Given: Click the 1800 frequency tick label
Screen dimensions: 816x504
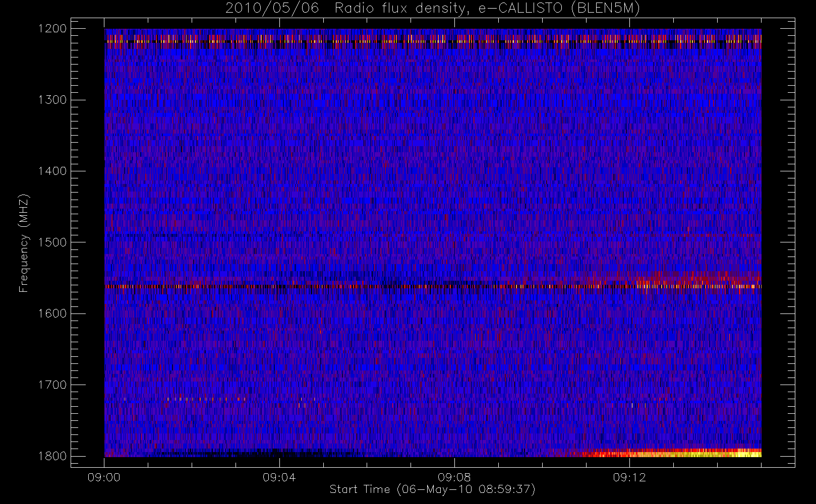Looking at the screenshot, I should (x=52, y=456).
